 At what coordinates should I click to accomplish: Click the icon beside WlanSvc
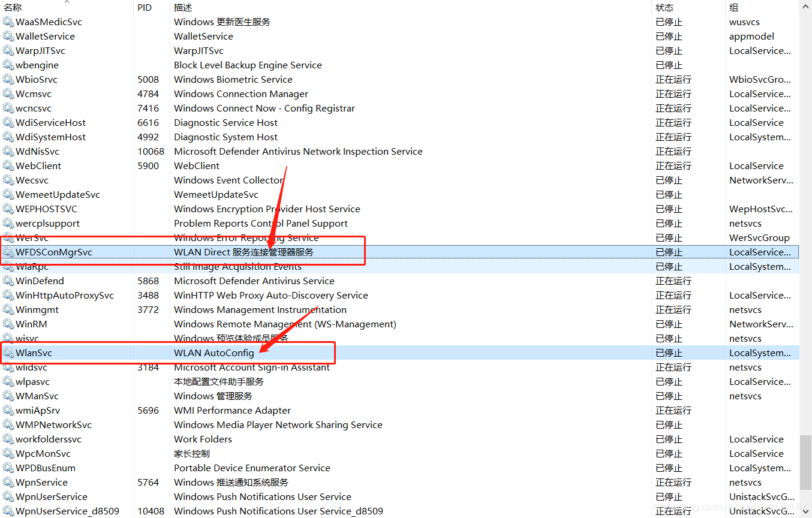(x=8, y=353)
